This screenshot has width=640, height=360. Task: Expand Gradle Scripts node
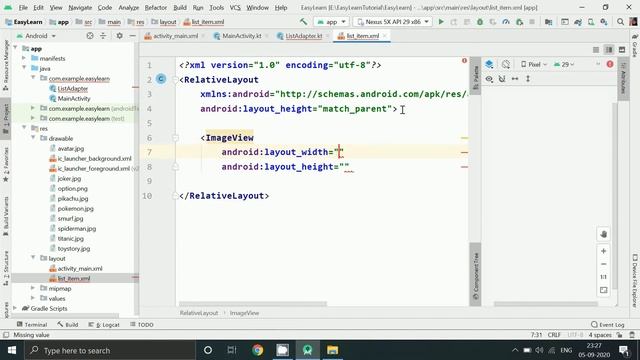[15, 308]
